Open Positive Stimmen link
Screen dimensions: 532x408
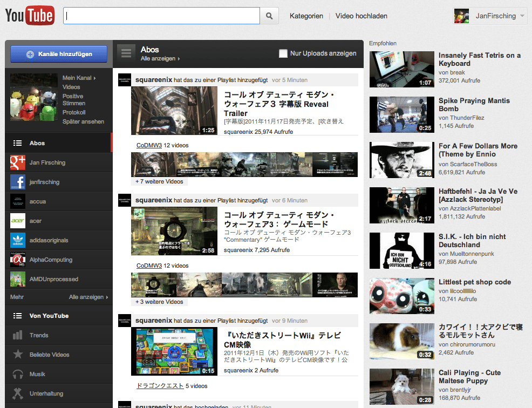[x=74, y=100]
